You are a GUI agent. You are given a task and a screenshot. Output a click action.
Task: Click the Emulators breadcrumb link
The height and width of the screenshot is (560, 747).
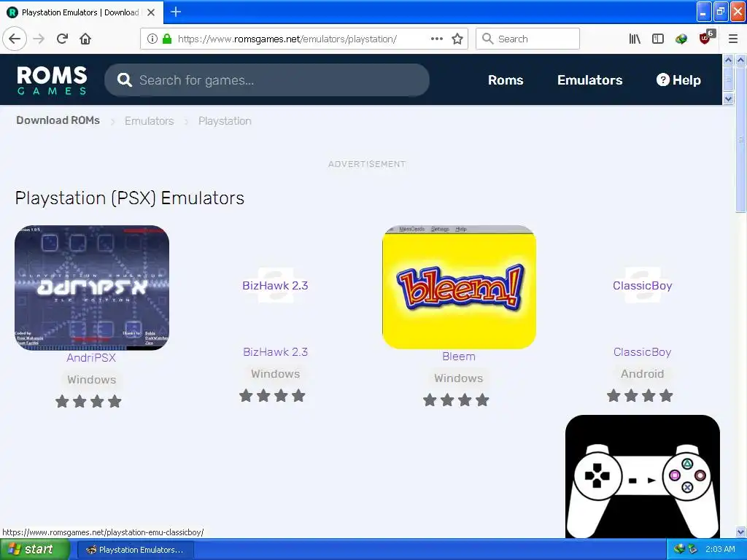coord(149,121)
